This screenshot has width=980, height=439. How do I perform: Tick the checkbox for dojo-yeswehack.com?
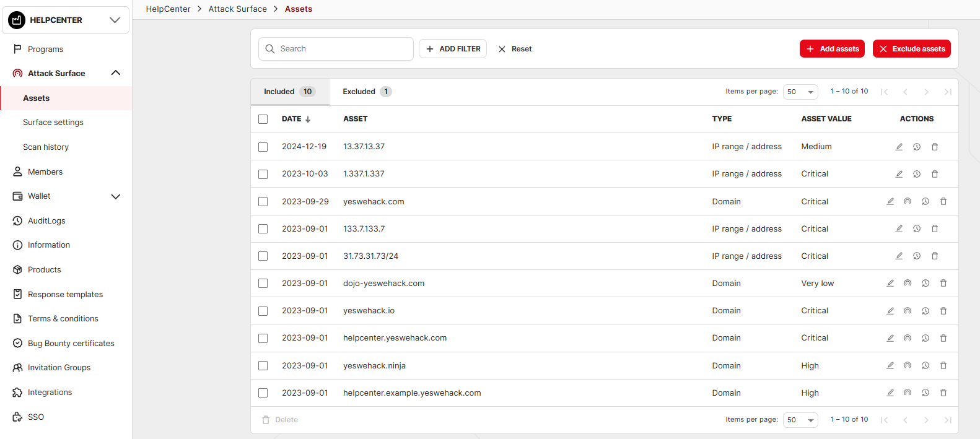pos(263,283)
